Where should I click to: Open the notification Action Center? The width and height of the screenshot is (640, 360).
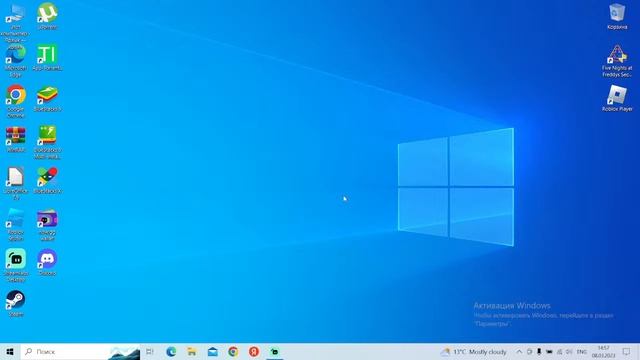tap(627, 351)
